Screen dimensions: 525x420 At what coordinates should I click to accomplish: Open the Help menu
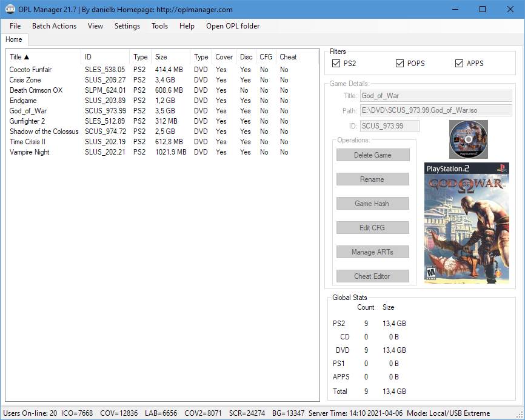(187, 26)
